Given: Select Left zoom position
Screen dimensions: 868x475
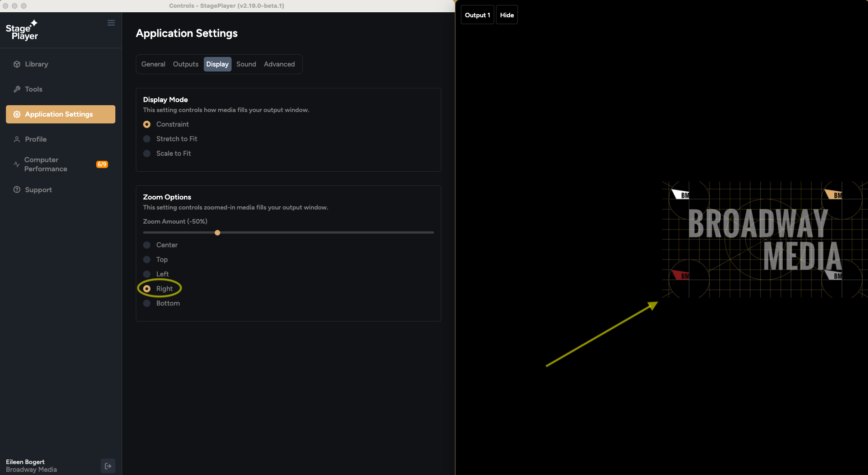Looking at the screenshot, I should 147,274.
